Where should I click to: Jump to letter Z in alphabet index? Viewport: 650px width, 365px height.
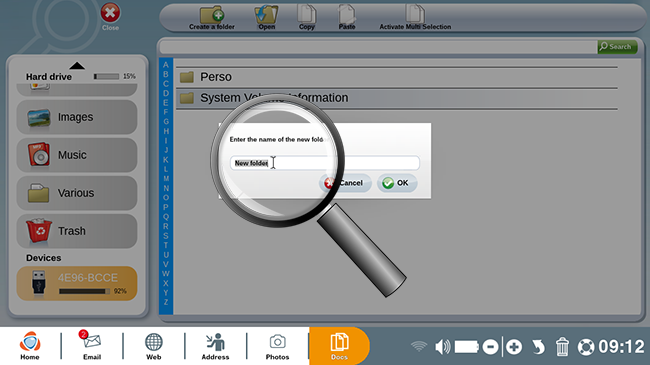coord(166,302)
